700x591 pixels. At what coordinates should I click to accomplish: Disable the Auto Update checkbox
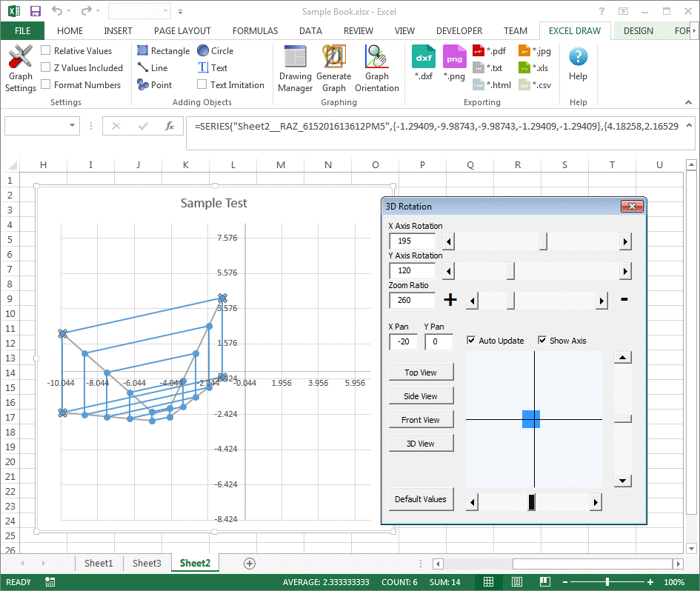coord(472,340)
